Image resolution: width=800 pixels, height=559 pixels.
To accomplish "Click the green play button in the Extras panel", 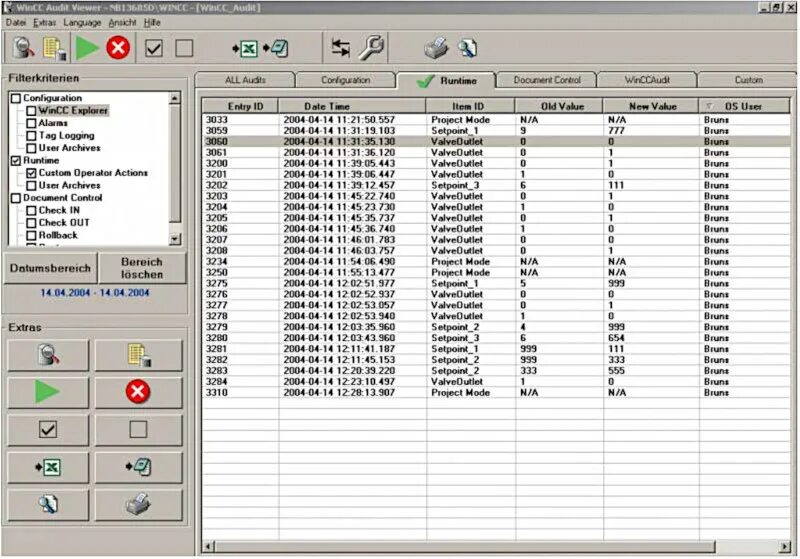I will 48,392.
